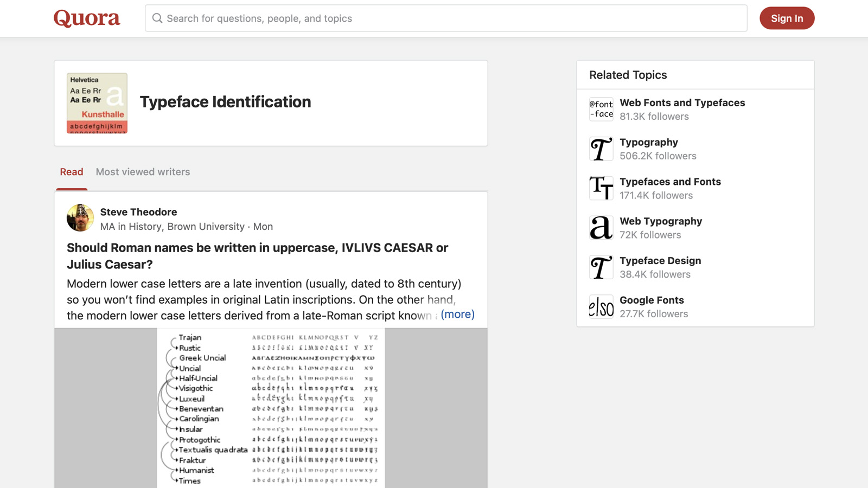Open Web Typography topic link

(x=661, y=221)
